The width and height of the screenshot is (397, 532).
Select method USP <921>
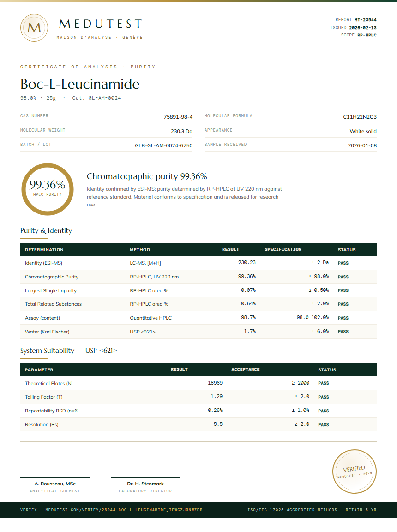143,332
